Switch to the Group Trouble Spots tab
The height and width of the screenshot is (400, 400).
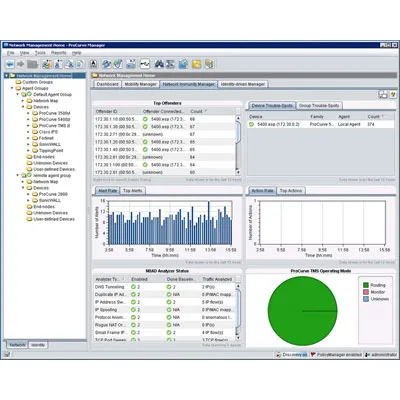coord(319,106)
